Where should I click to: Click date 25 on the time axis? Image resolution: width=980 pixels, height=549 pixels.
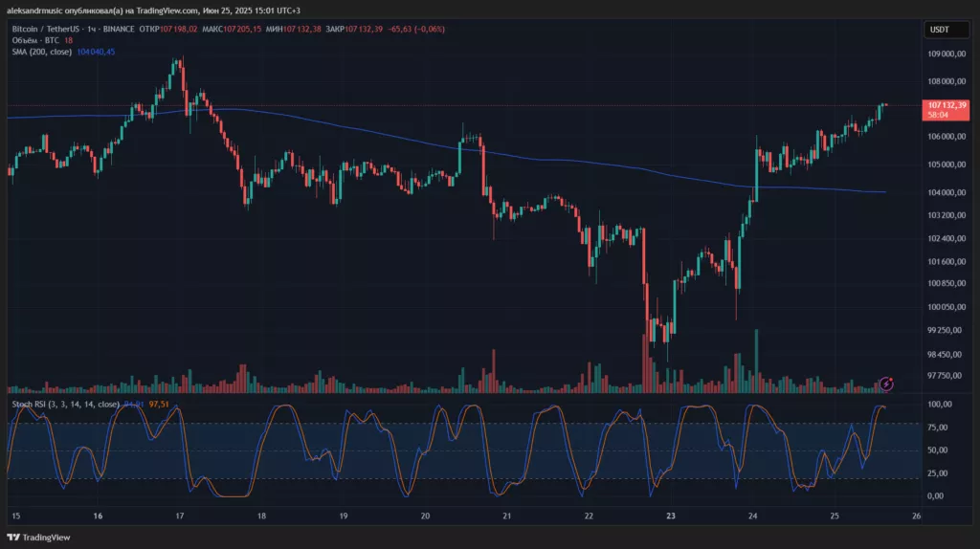click(835, 516)
